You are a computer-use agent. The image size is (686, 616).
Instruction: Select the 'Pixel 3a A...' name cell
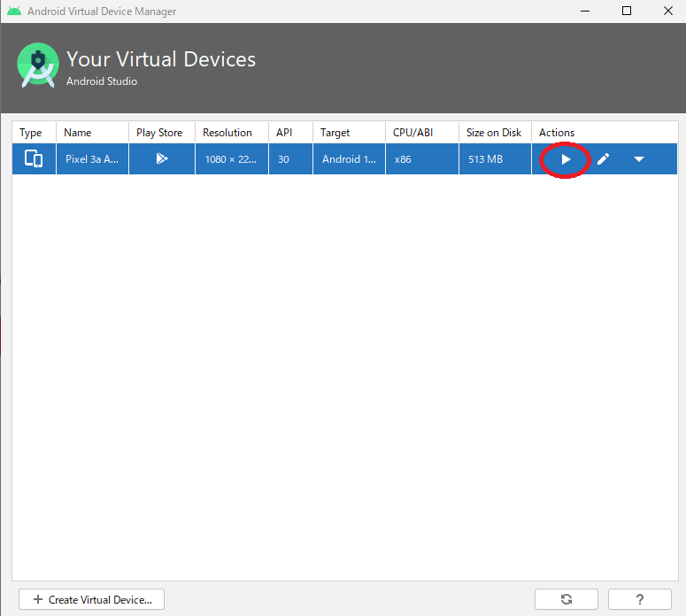92,158
